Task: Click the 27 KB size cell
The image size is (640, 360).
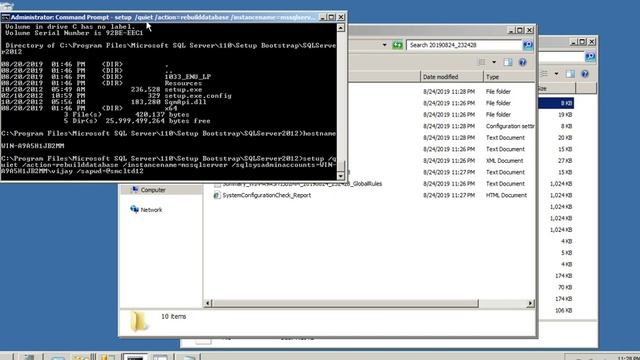Action: [565, 160]
